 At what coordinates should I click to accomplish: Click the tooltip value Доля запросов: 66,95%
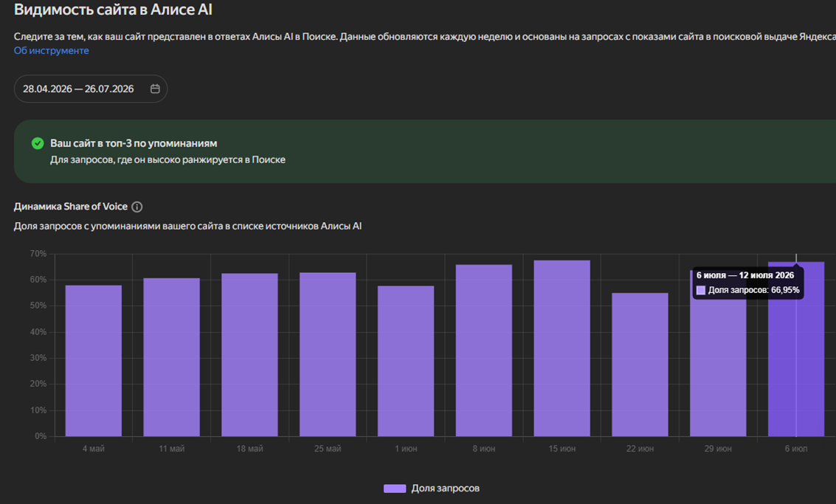(753, 290)
